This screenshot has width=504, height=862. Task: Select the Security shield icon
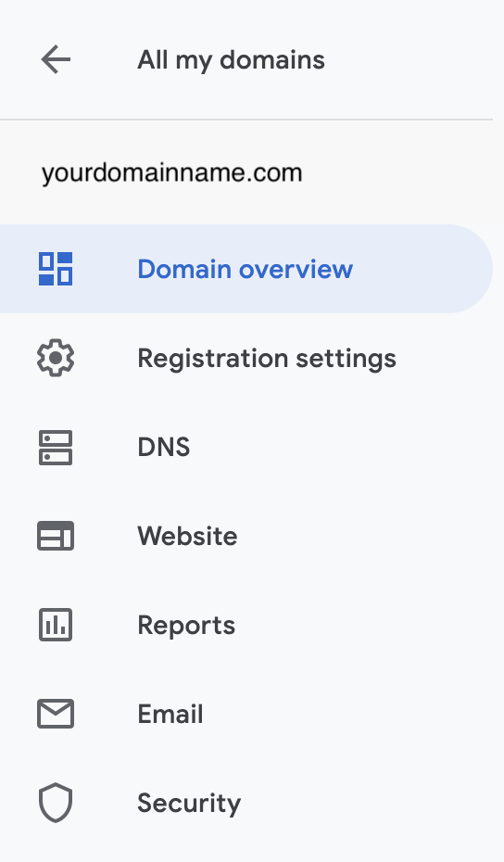56,803
